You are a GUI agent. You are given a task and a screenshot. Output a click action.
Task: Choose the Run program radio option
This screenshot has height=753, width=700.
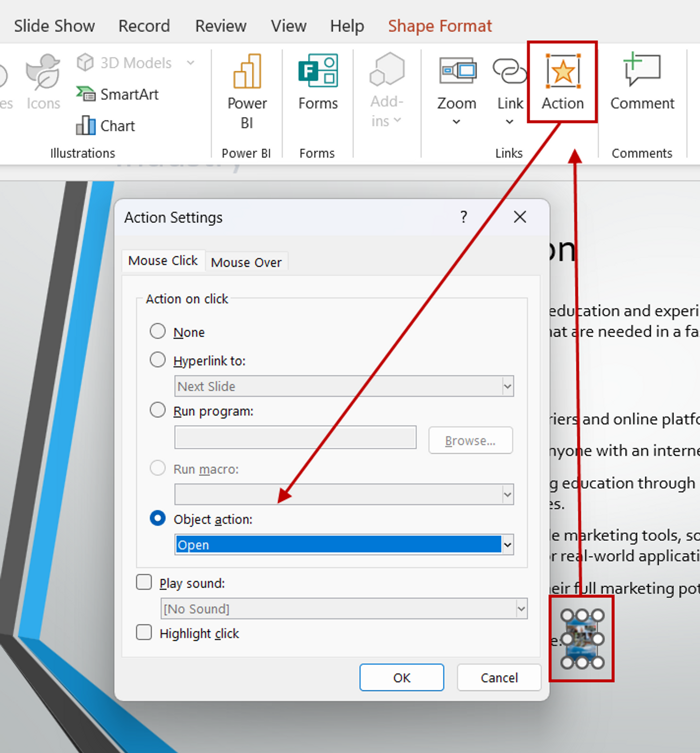pos(157,410)
